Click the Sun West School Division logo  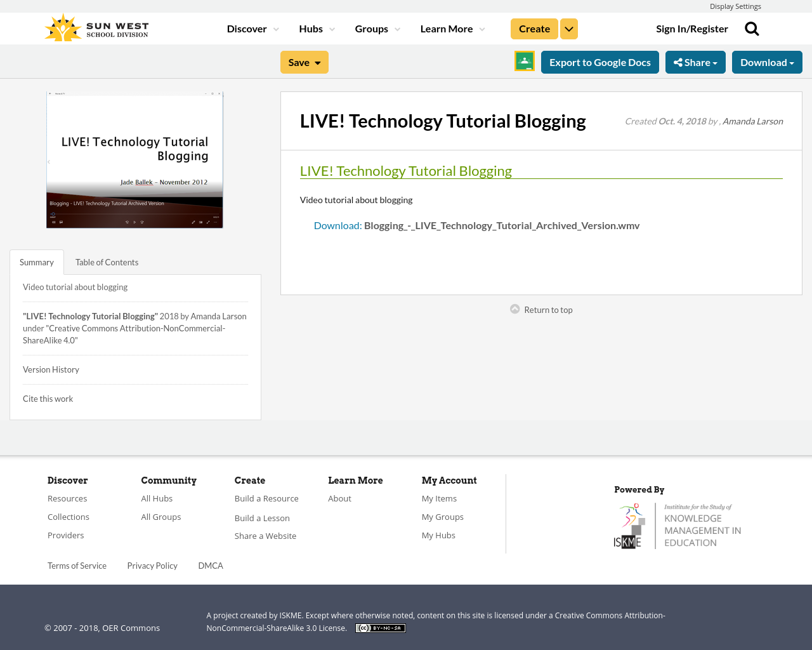pyautogui.click(x=96, y=29)
